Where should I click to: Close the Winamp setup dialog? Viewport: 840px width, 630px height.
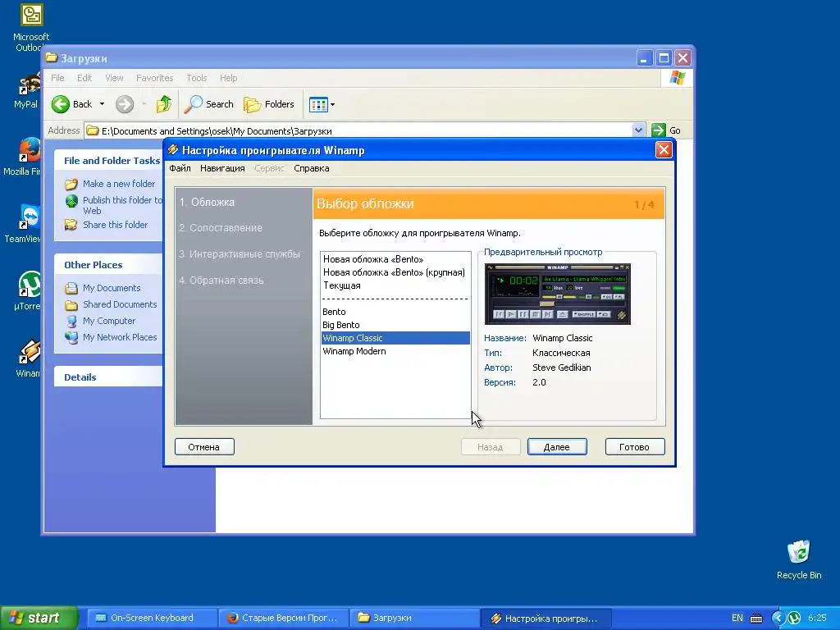click(x=663, y=150)
